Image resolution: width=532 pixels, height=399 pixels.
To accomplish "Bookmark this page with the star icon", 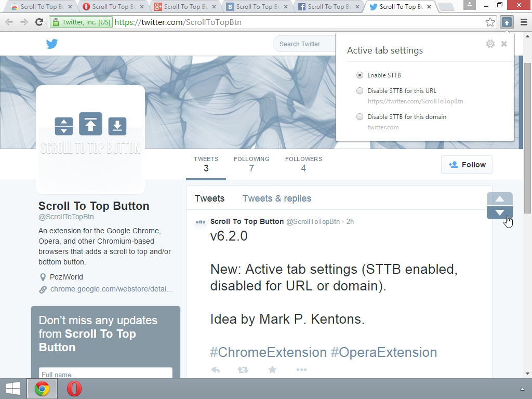I will [x=490, y=22].
